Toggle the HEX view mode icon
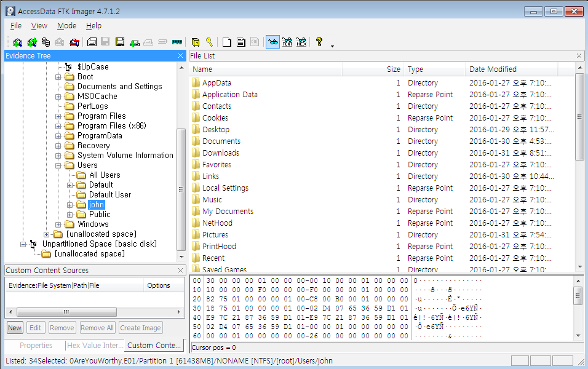This screenshot has height=369, width=588. click(301, 42)
